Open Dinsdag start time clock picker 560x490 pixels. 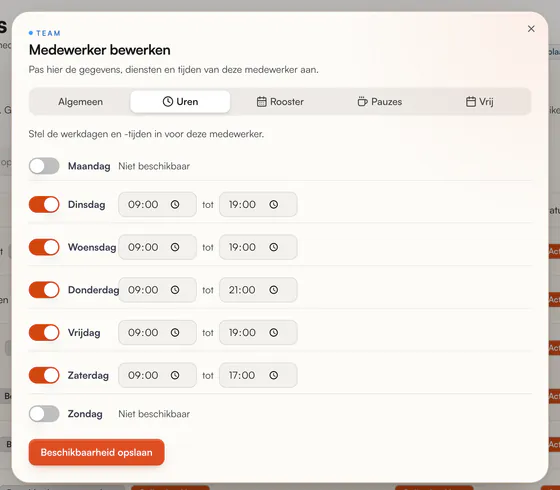(175, 205)
